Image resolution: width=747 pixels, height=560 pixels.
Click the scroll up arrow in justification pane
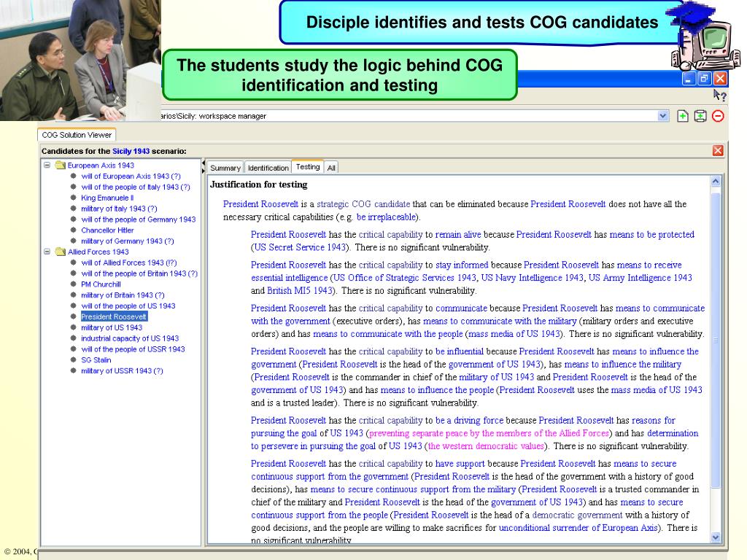[716, 182]
